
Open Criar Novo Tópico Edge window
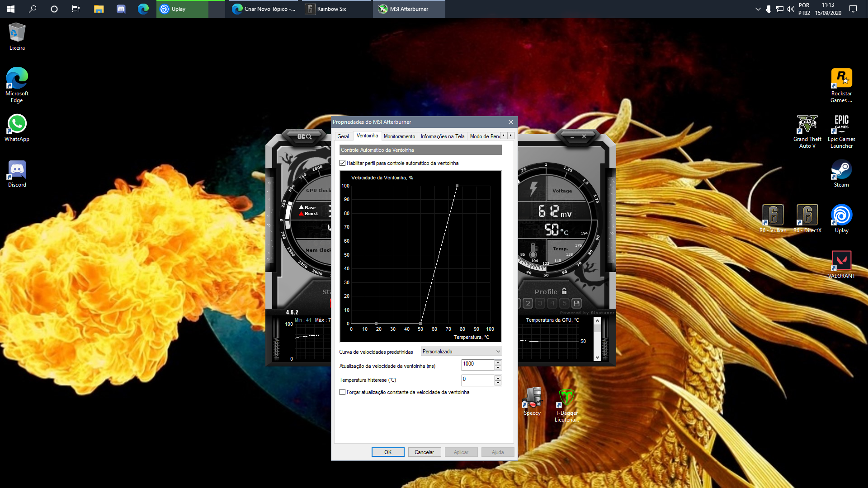coord(263,9)
